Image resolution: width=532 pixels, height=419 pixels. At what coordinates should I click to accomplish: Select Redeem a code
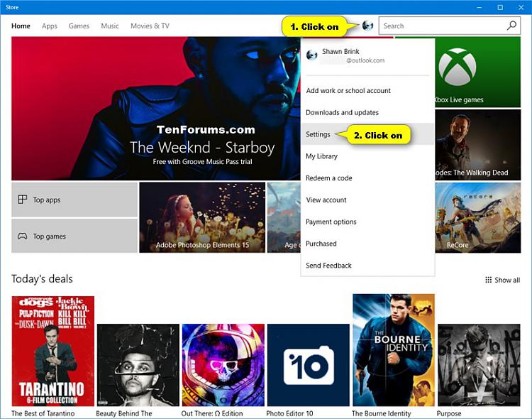click(x=367, y=178)
